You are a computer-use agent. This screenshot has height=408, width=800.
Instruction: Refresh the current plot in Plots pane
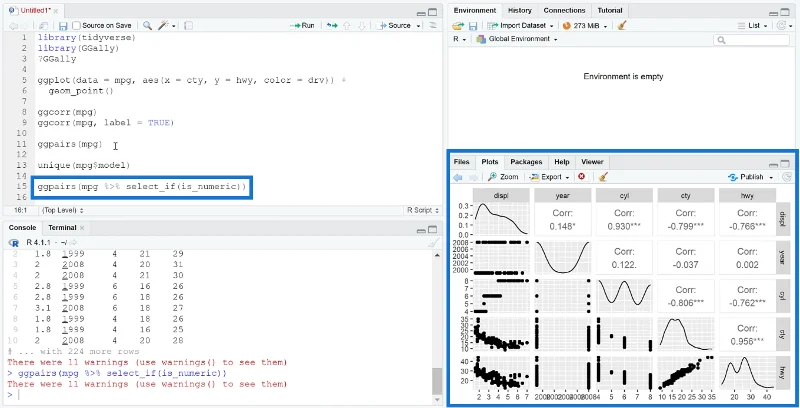(x=787, y=177)
